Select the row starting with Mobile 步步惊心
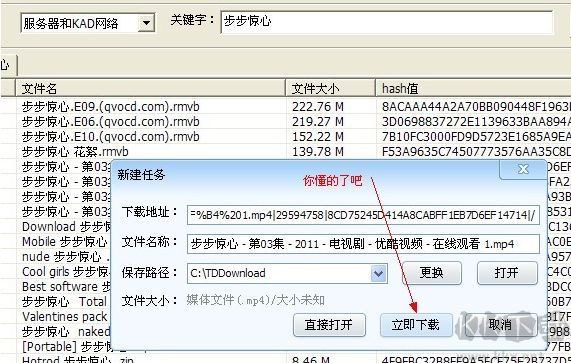571x363 pixels. click(65, 241)
